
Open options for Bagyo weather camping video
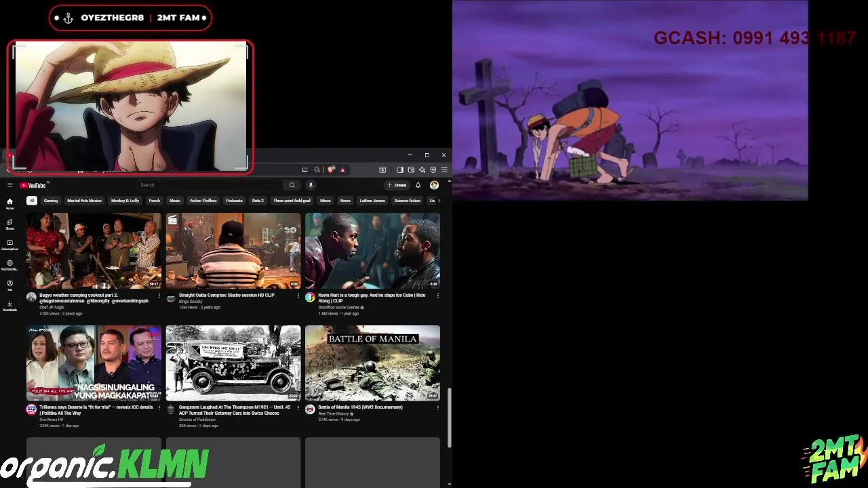click(159, 296)
